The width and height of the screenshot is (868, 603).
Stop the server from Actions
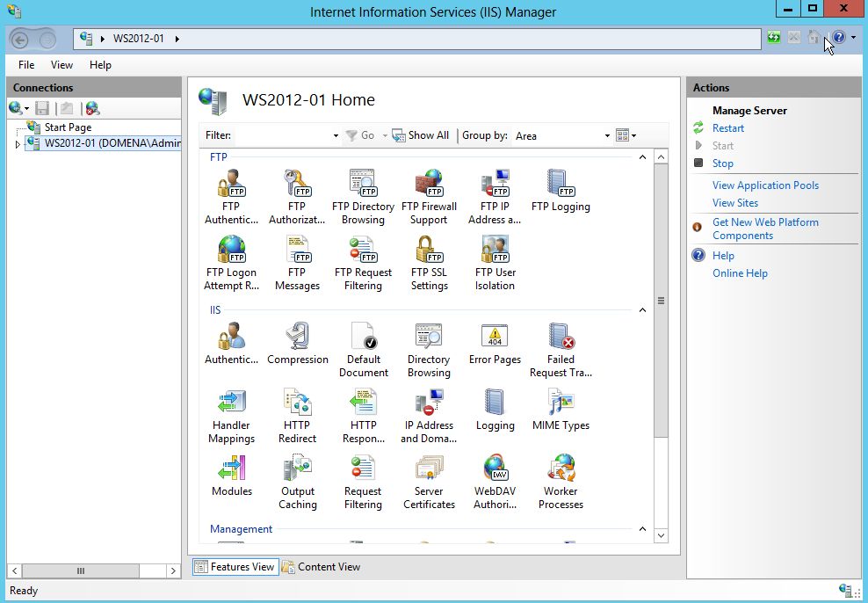(x=722, y=163)
